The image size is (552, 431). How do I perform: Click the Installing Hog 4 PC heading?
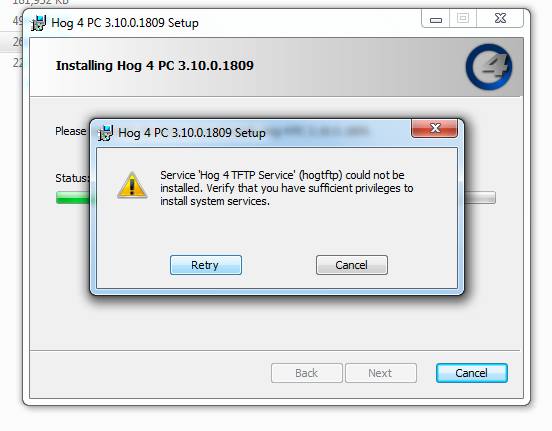click(x=155, y=65)
